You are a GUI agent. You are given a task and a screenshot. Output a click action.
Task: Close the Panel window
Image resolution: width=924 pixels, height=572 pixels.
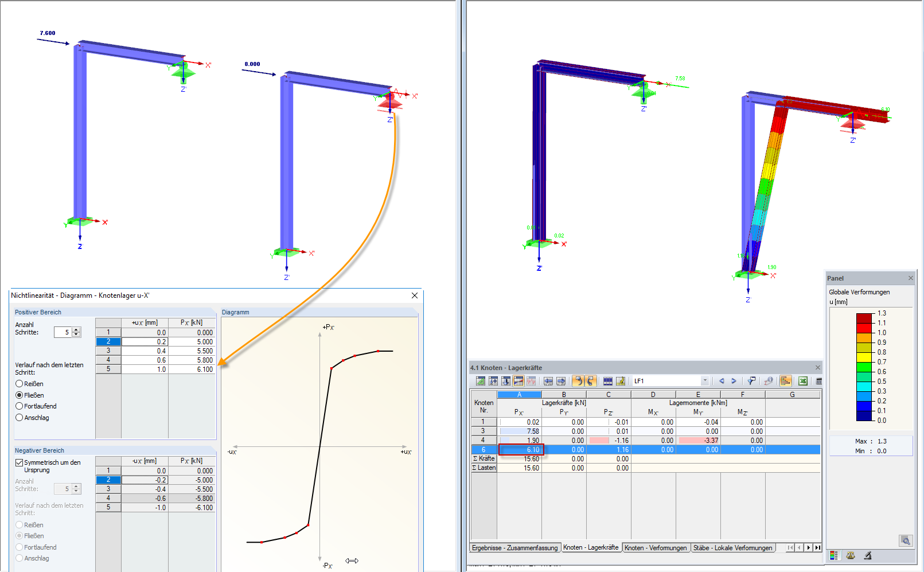[x=910, y=278]
